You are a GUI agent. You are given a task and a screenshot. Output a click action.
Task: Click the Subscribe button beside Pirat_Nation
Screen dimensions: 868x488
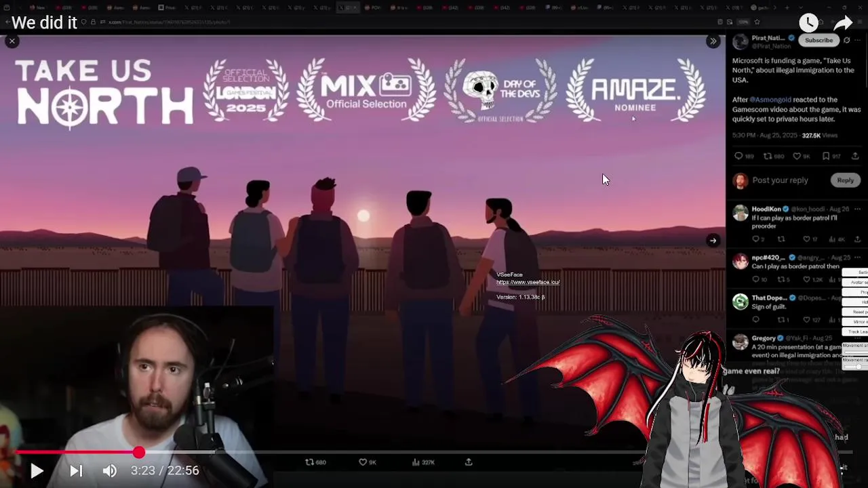click(818, 40)
